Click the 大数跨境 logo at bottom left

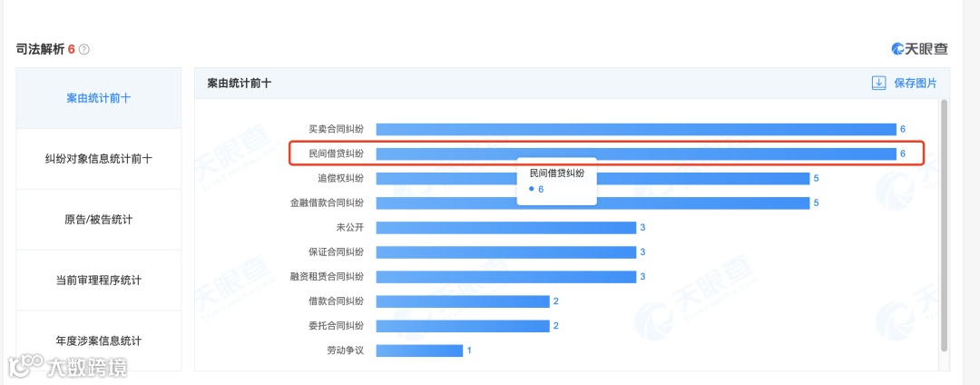click(67, 366)
